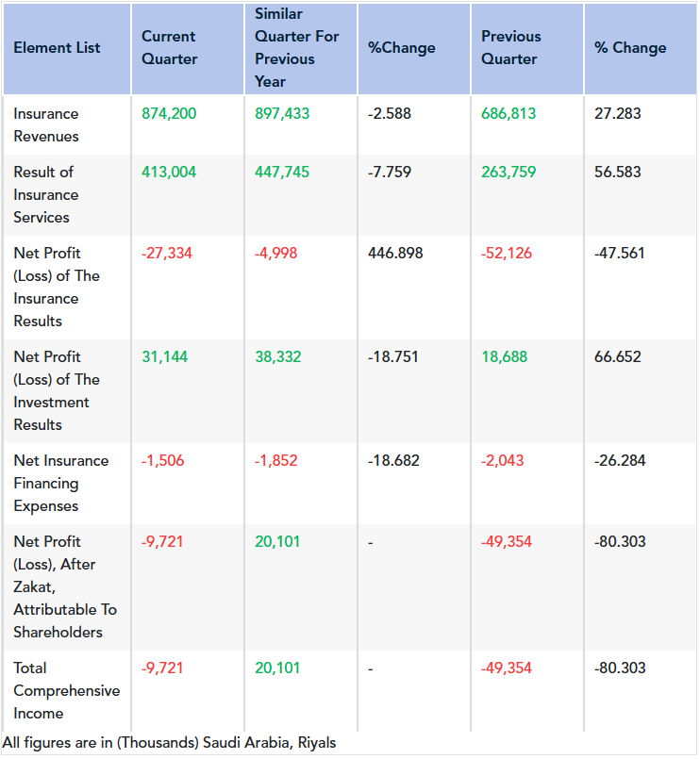This screenshot has width=700, height=759.
Task: Select the 686,813 previous quarter revenue
Action: [508, 114]
